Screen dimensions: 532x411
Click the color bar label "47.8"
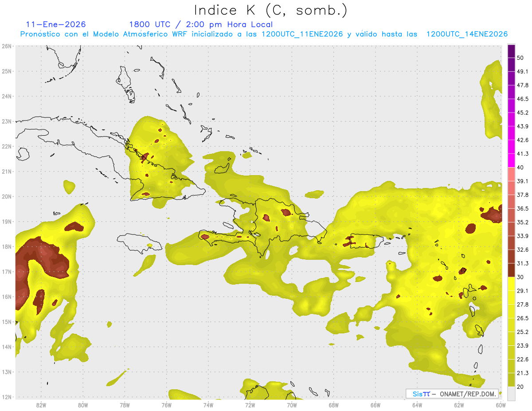click(523, 85)
